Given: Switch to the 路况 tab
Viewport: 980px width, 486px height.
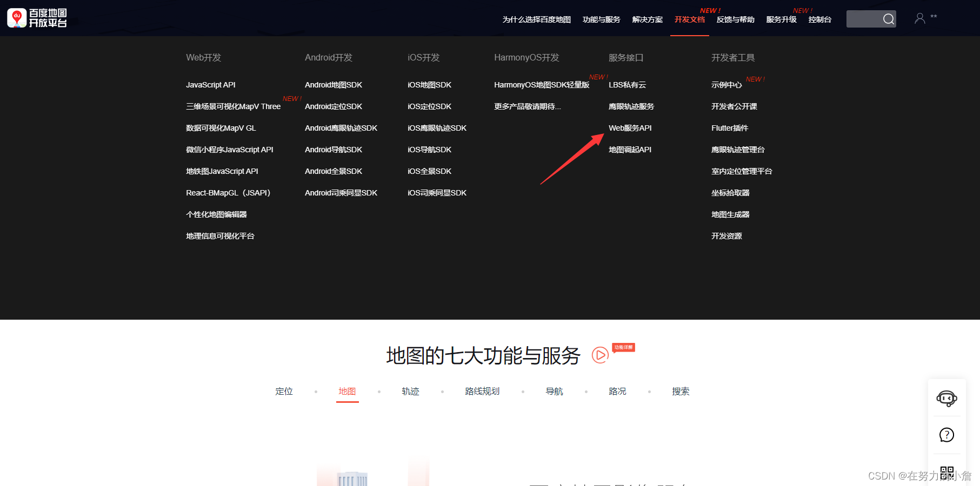Looking at the screenshot, I should [617, 391].
